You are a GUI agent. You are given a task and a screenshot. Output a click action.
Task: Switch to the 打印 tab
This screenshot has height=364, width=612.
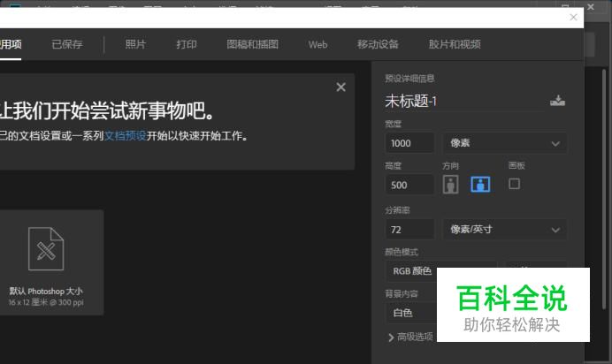coord(187,44)
